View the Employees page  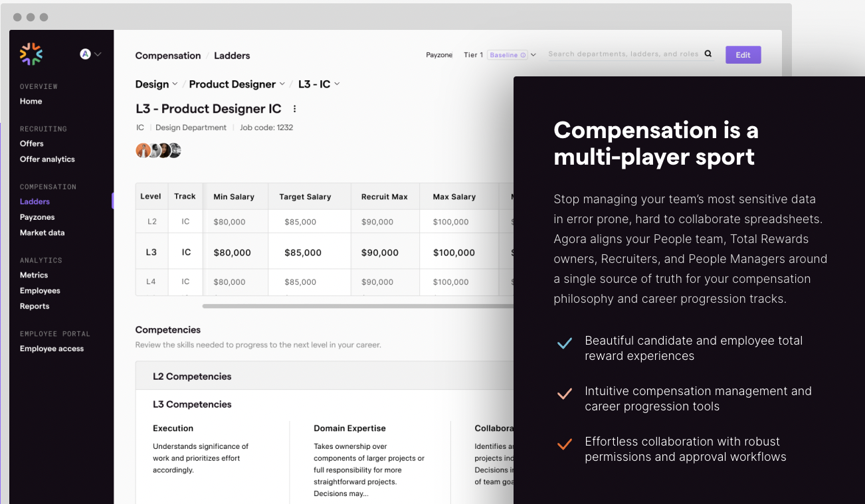pyautogui.click(x=40, y=291)
